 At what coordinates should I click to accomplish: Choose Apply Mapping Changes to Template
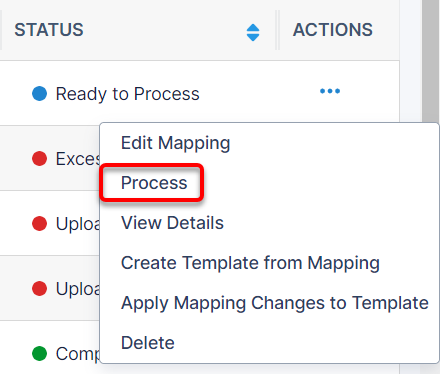pyautogui.click(x=275, y=303)
